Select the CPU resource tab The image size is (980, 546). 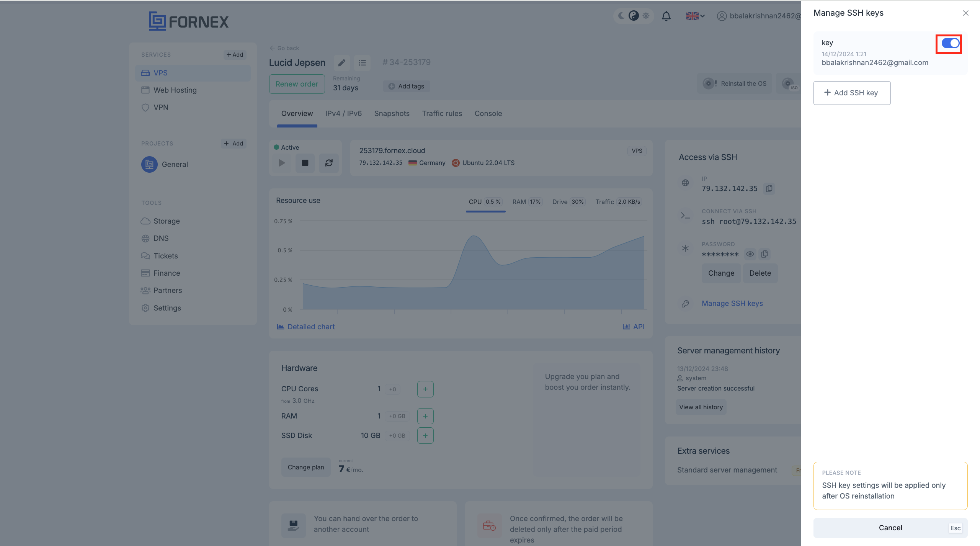coord(485,202)
